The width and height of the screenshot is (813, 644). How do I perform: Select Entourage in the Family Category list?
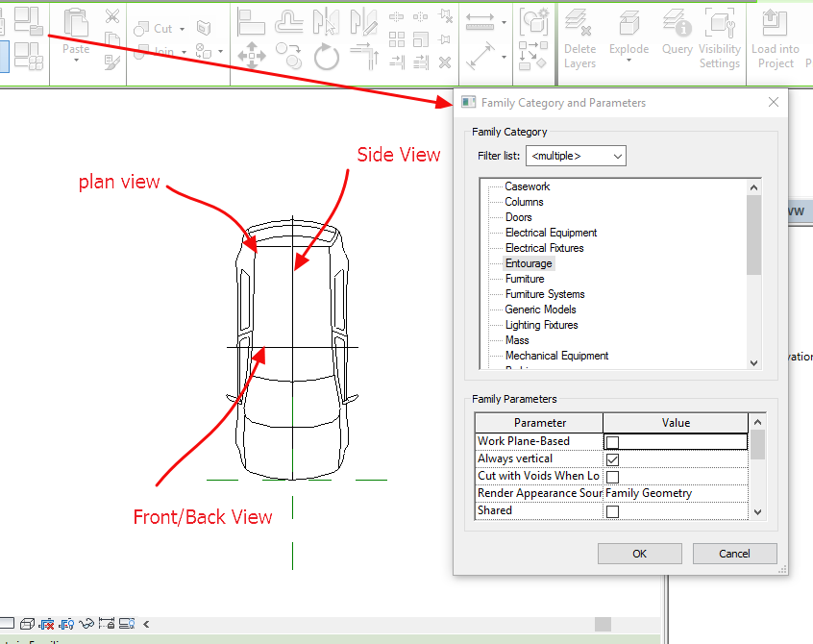click(x=529, y=262)
